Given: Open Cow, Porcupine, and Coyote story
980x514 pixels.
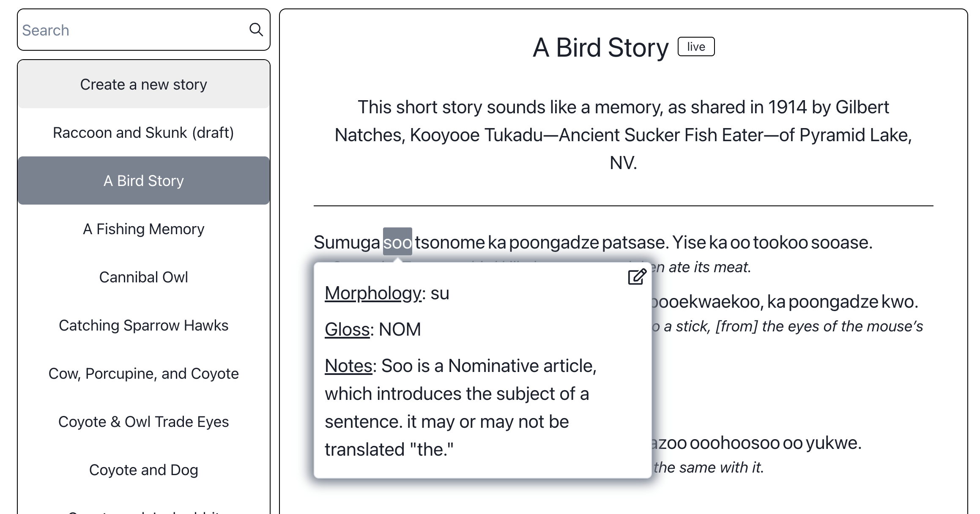Looking at the screenshot, I should point(143,374).
